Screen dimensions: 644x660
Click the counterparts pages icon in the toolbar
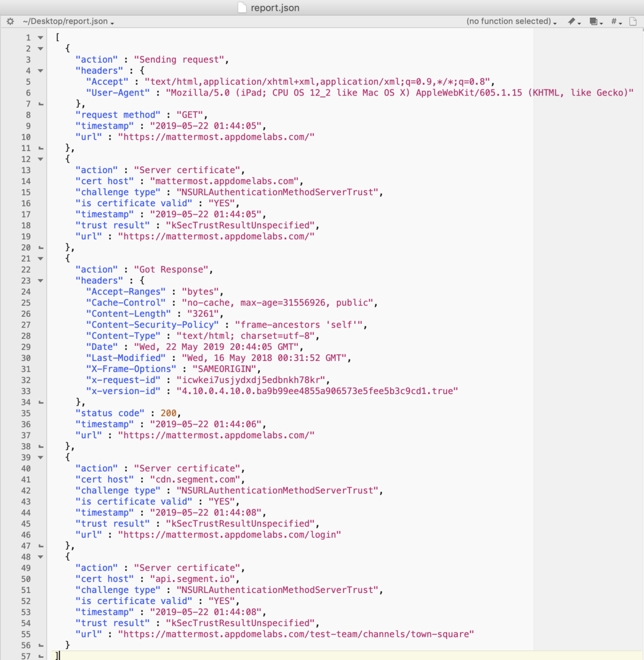(x=592, y=21)
